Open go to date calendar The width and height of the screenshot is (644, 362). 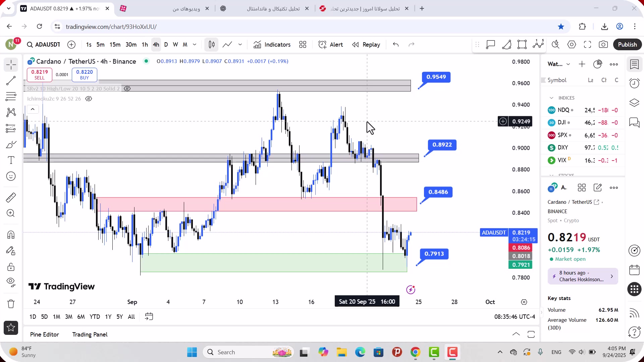[149, 317]
